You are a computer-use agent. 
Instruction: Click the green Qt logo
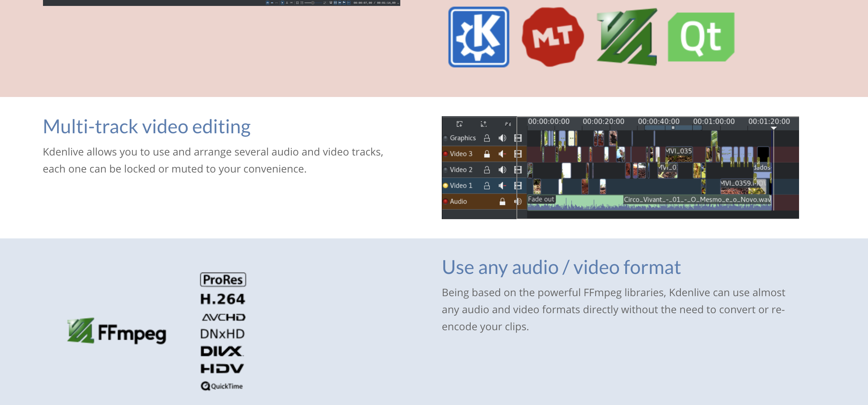tap(700, 37)
